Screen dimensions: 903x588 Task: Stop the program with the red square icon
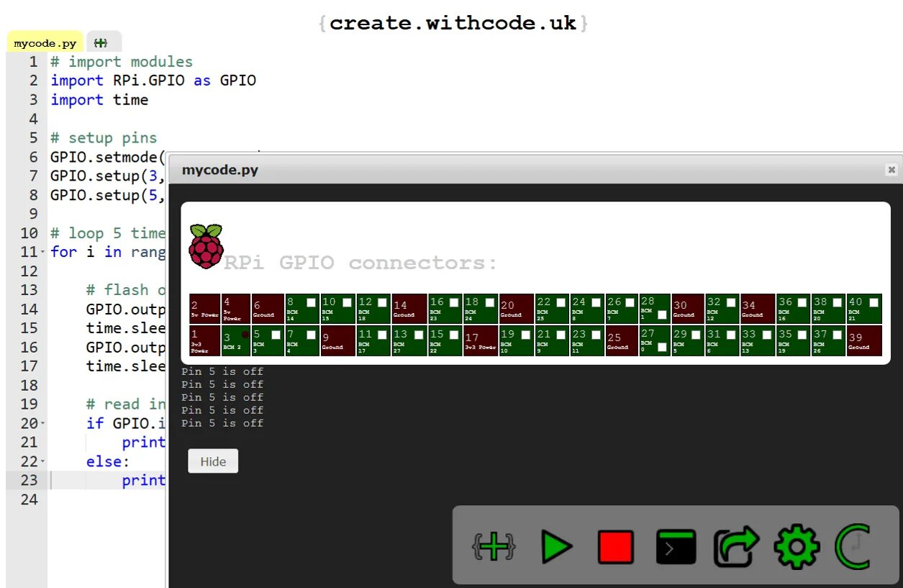(x=617, y=546)
